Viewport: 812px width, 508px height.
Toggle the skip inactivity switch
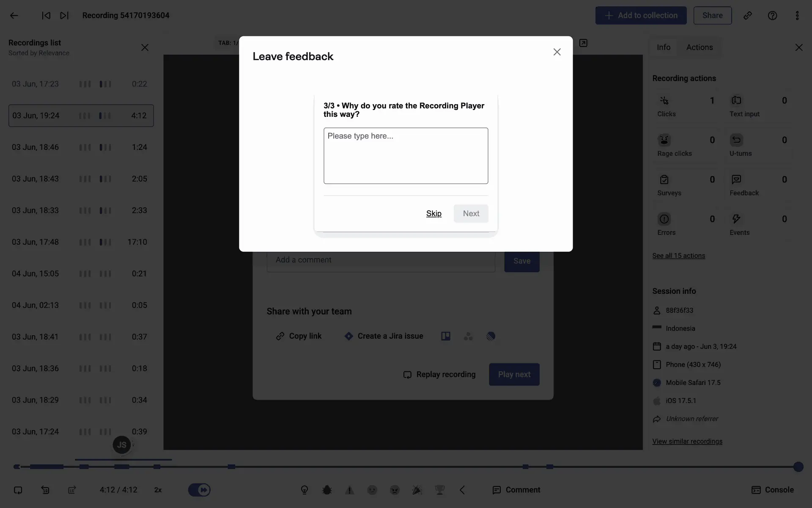tap(199, 490)
